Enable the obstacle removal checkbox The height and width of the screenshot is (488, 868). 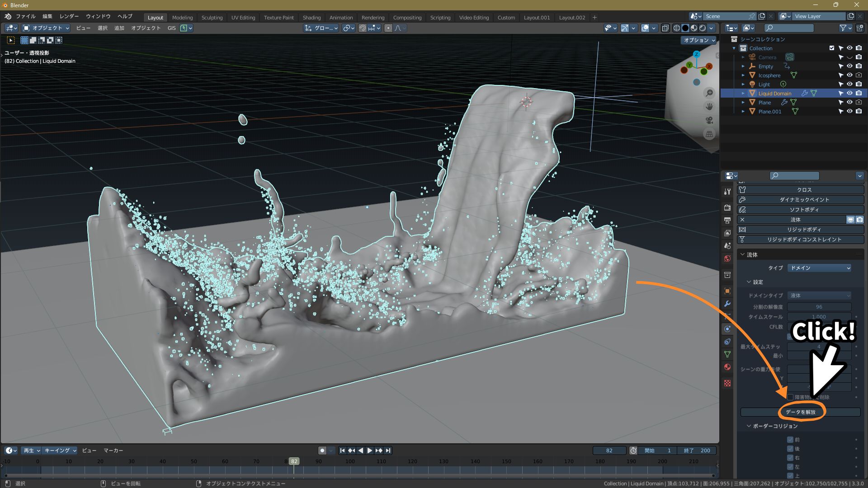pyautogui.click(x=790, y=397)
